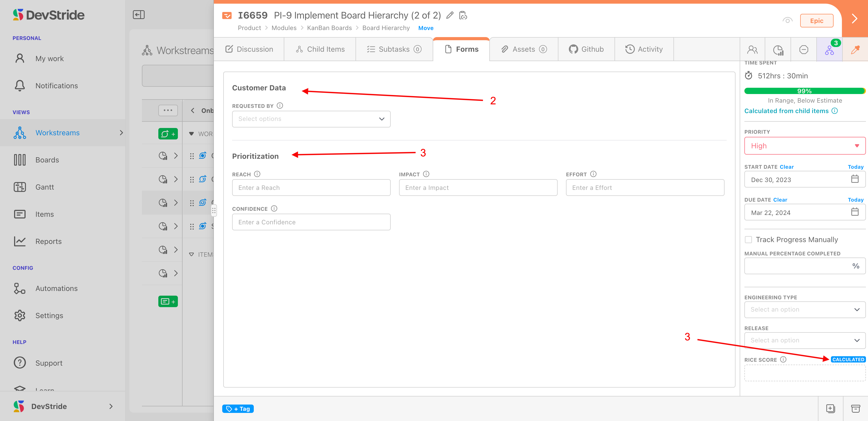Viewport: 868px width, 421px height.
Task: Expand the Engineering Type dropdown
Action: pyautogui.click(x=804, y=309)
